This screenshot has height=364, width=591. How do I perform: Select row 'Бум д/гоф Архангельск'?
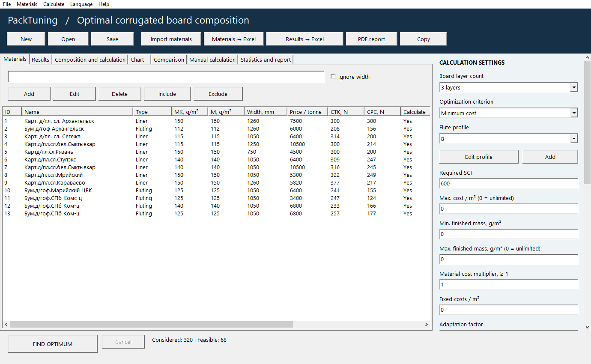pos(216,128)
